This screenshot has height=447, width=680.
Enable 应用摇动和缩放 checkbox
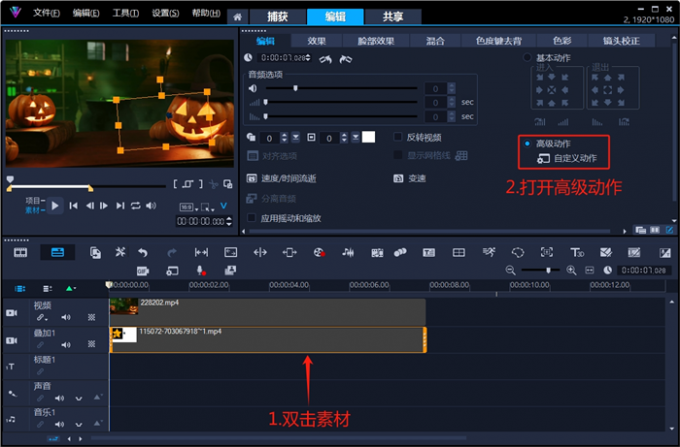251,218
